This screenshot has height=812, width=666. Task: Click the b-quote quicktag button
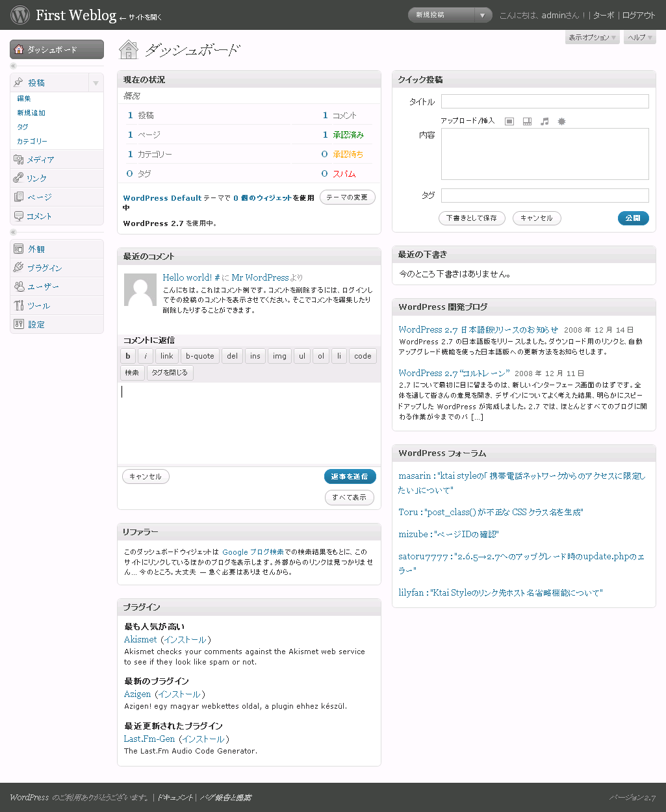200,356
